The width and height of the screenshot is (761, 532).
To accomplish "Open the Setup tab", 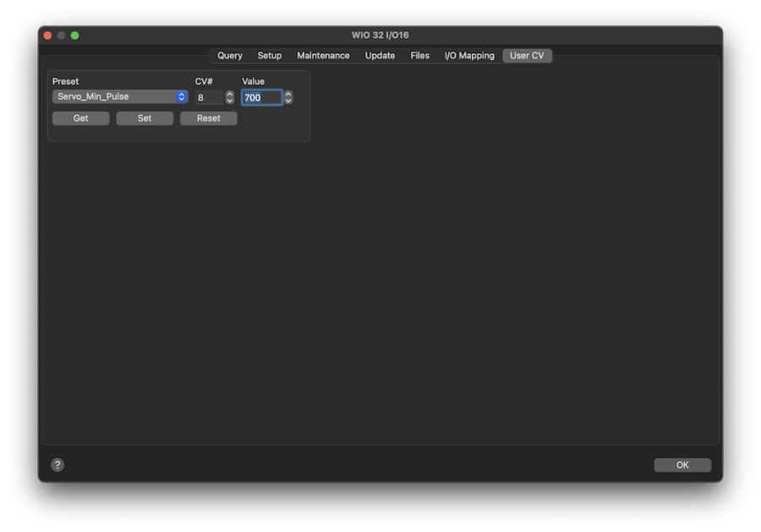I will [x=270, y=56].
